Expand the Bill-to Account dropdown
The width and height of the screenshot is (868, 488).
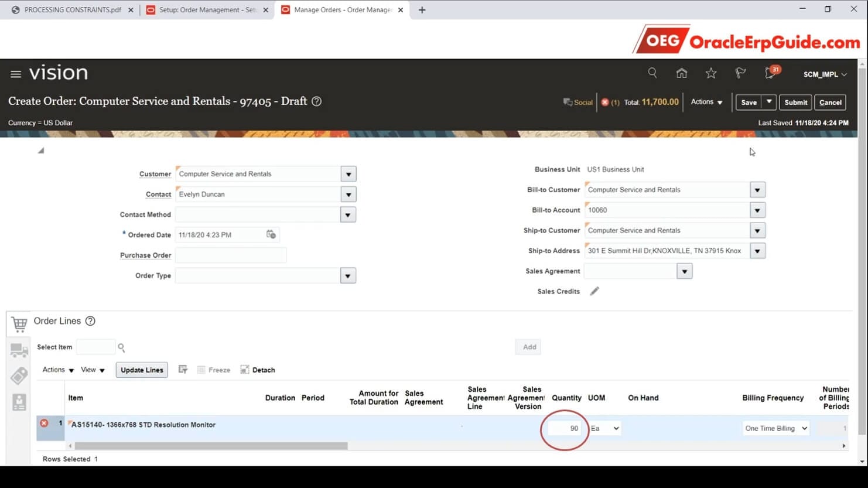click(757, 210)
